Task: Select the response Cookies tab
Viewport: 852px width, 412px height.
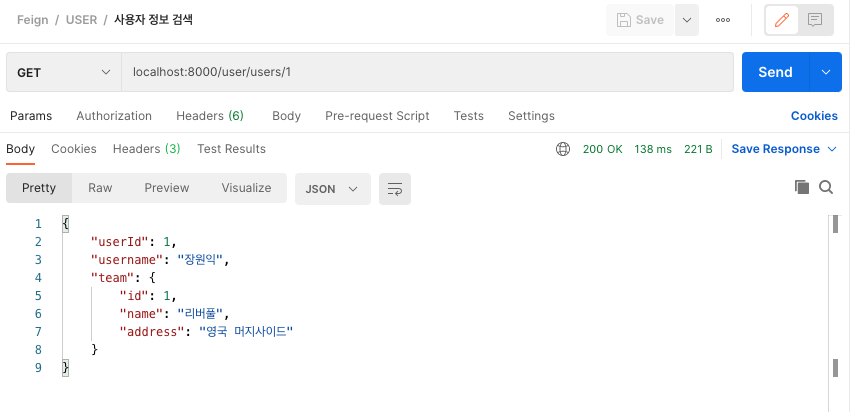Action: click(74, 149)
